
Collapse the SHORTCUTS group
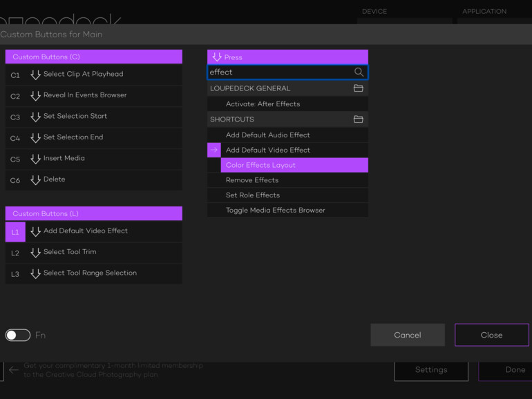point(287,119)
